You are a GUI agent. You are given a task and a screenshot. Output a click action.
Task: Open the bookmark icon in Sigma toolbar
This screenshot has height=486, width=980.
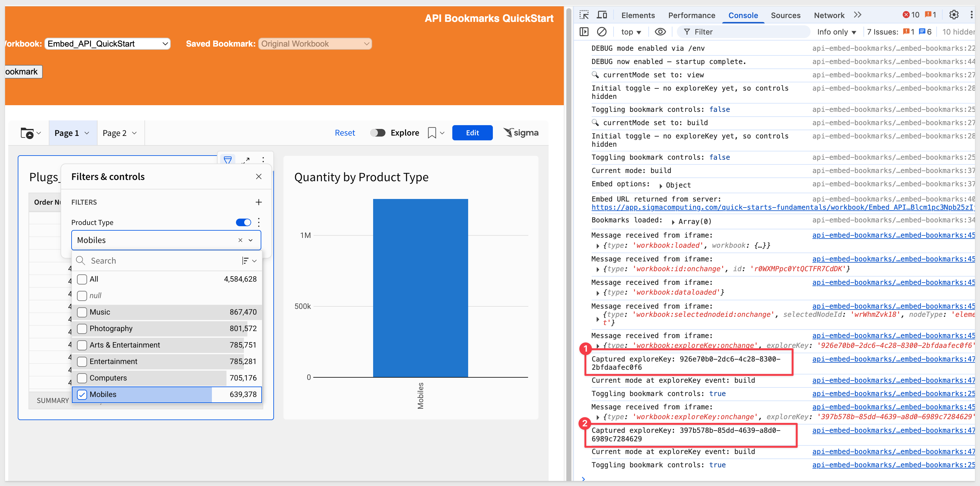(x=432, y=133)
